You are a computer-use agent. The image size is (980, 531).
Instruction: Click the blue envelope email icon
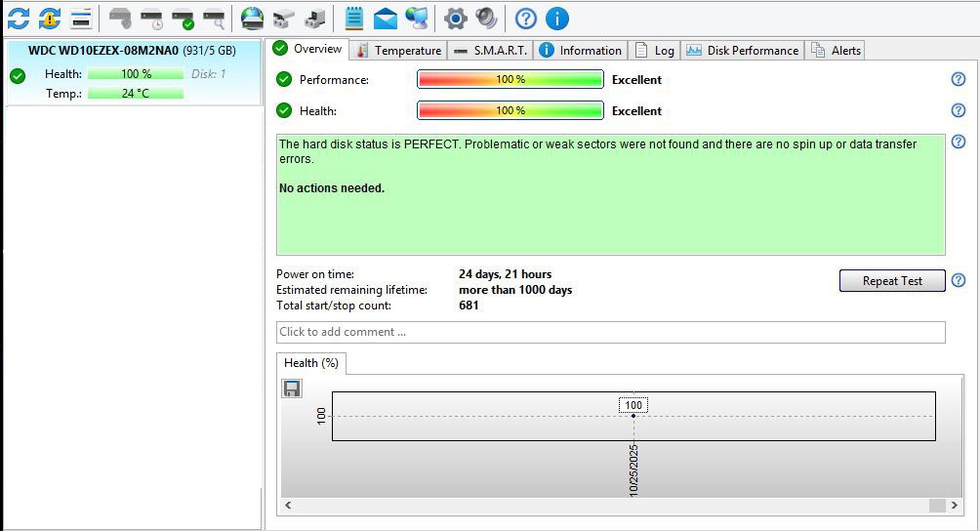coord(386,18)
